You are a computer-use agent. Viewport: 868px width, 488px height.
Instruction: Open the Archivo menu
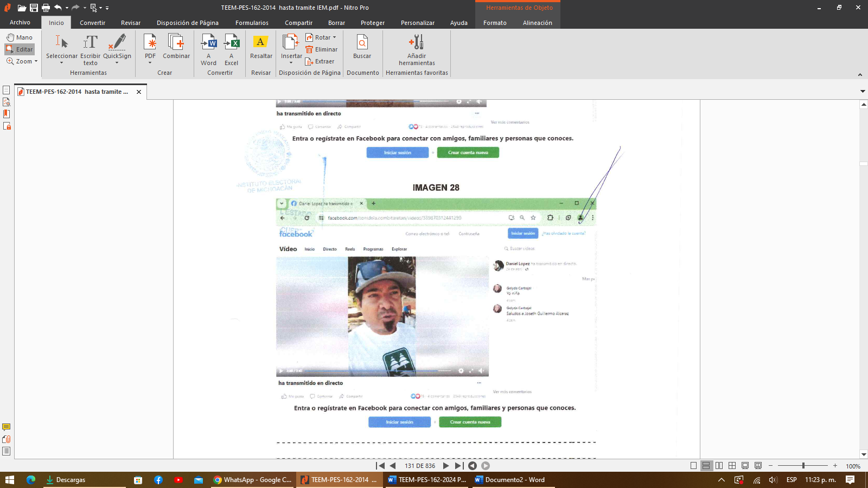point(20,23)
